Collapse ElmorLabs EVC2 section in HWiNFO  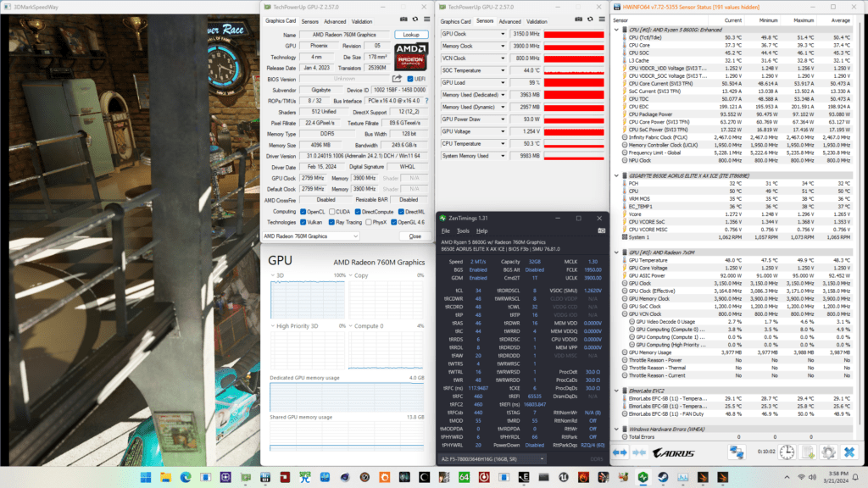(617, 391)
